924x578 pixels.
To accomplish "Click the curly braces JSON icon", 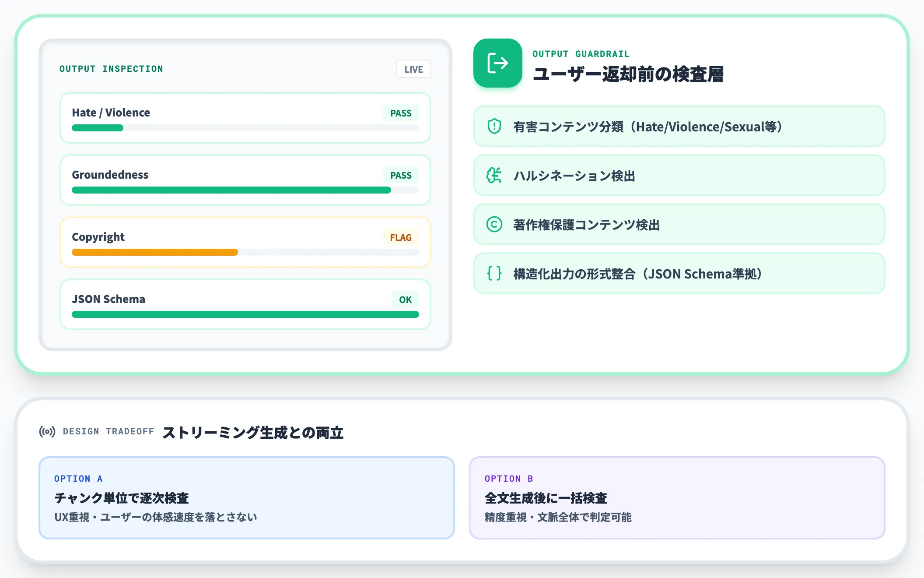I will (494, 274).
